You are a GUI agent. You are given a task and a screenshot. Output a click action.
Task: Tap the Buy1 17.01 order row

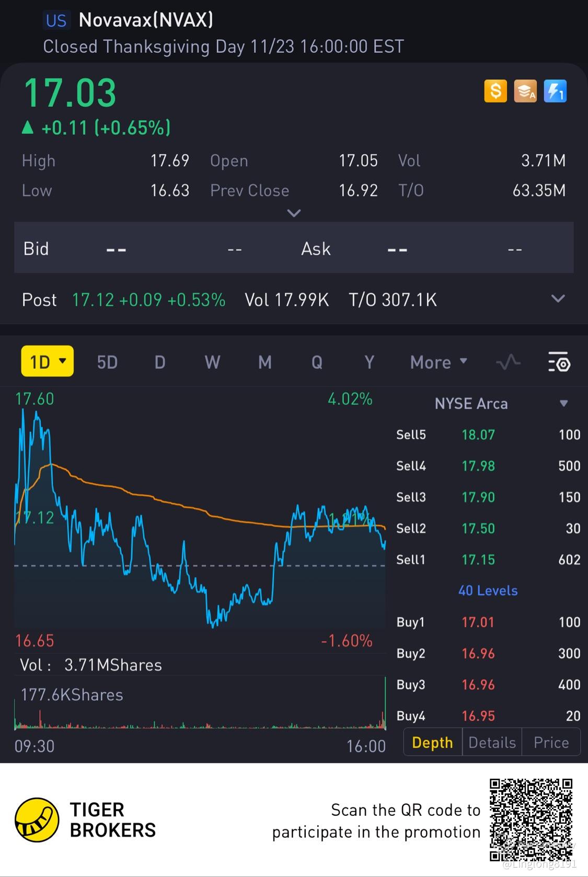pyautogui.click(x=488, y=622)
